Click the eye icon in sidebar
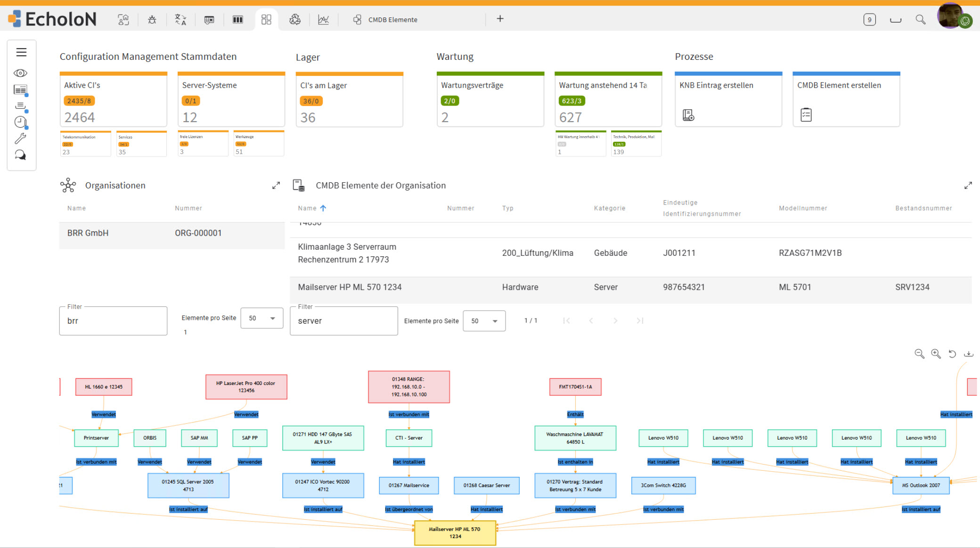Image resolution: width=980 pixels, height=548 pixels. point(20,73)
